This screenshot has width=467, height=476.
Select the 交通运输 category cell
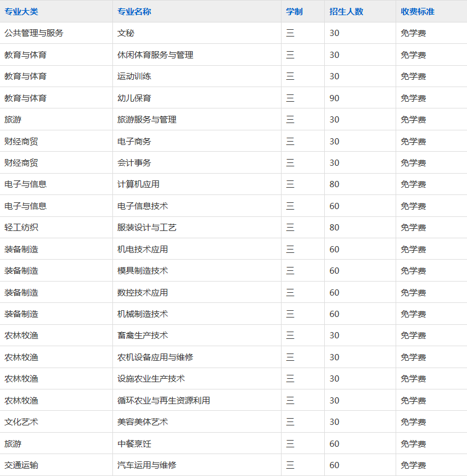(21, 465)
